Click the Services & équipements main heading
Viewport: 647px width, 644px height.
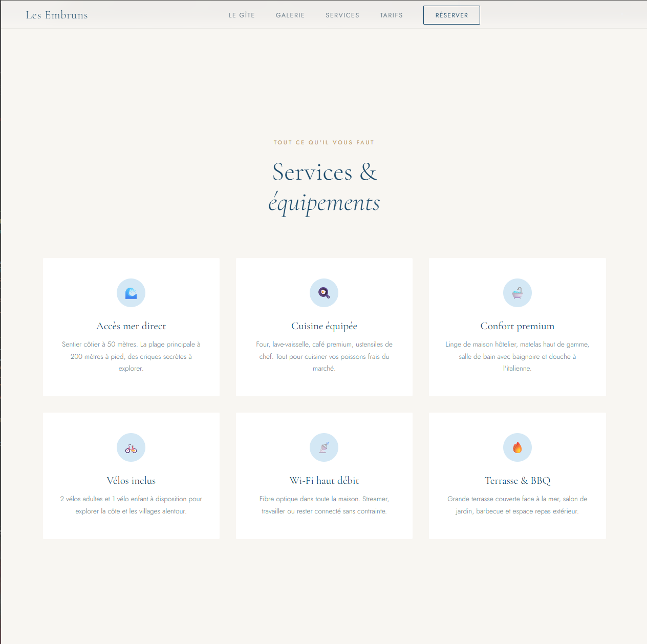pyautogui.click(x=324, y=187)
